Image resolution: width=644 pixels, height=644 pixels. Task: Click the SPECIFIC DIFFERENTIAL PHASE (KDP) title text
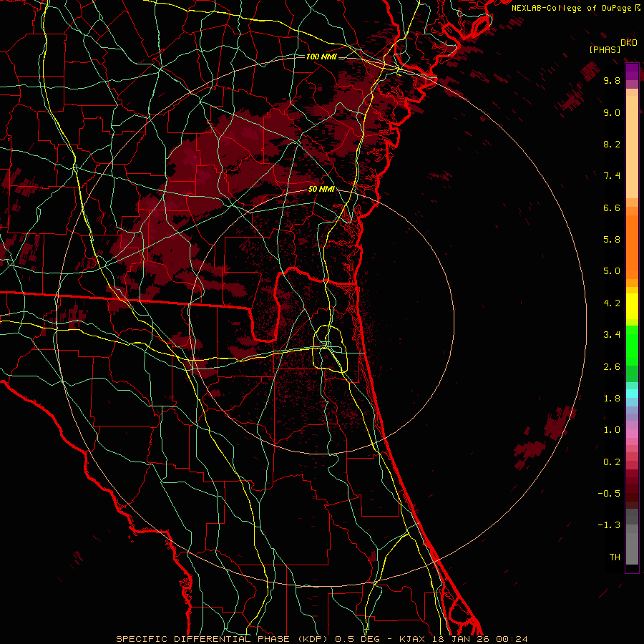tap(223, 639)
